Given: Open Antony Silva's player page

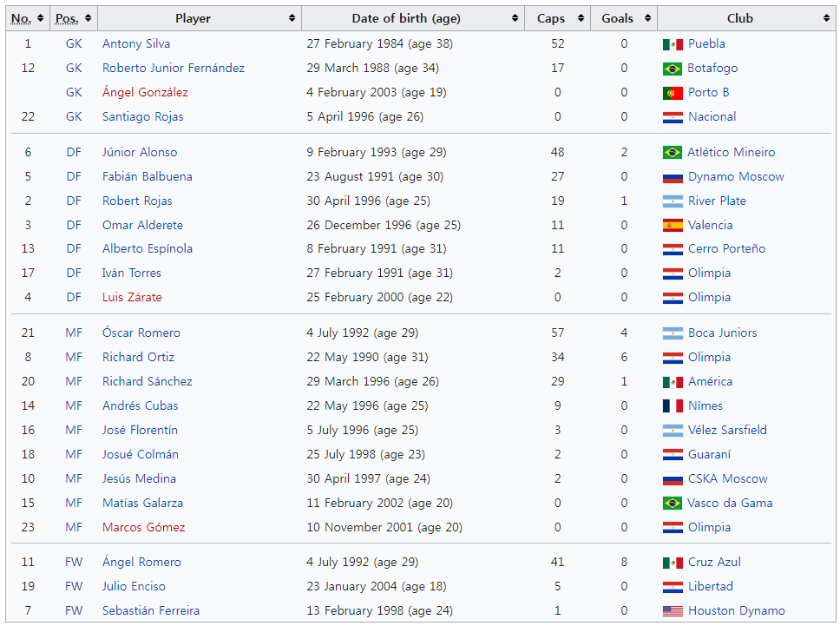Looking at the screenshot, I should tap(136, 44).
